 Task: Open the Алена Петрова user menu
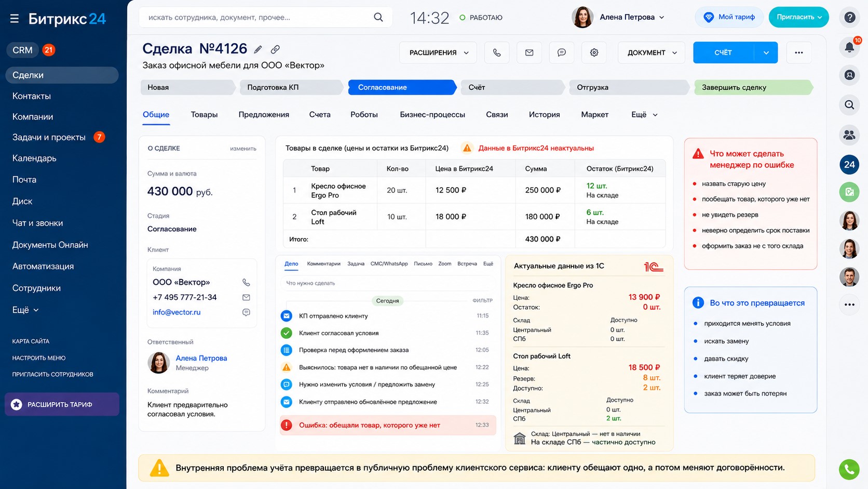pyautogui.click(x=618, y=17)
